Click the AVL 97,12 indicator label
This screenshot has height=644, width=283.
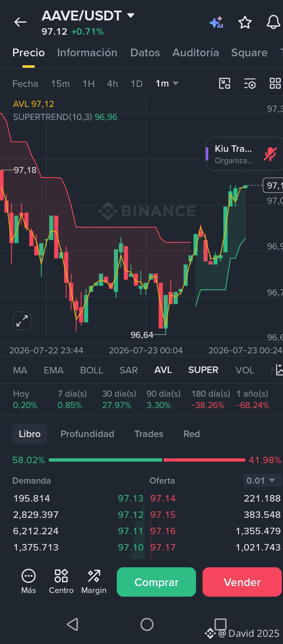[x=33, y=104]
